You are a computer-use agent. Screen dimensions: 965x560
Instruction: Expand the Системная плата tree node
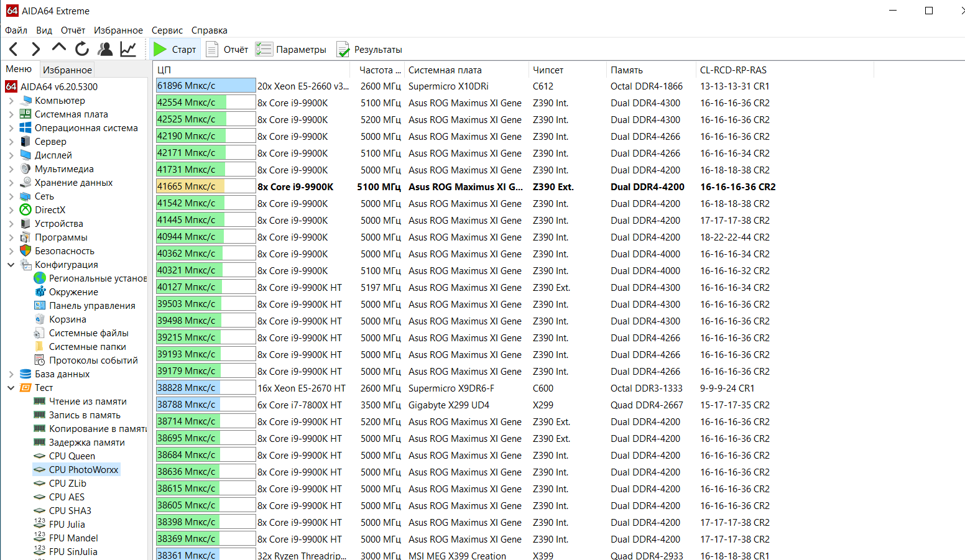point(11,114)
